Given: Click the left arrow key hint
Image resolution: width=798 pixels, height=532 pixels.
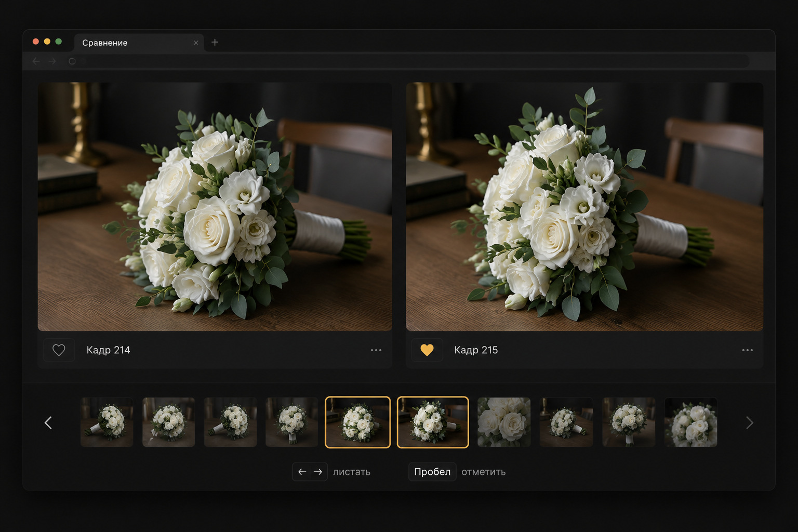Looking at the screenshot, I should (302, 472).
